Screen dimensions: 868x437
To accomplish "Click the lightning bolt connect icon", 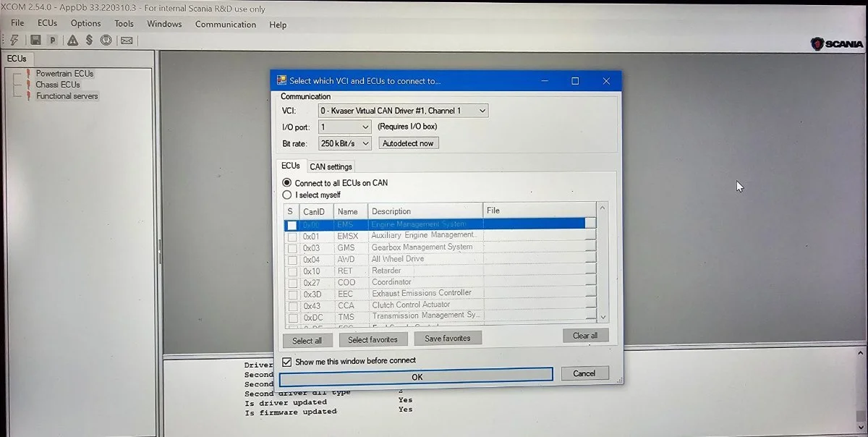I will 14,41.
